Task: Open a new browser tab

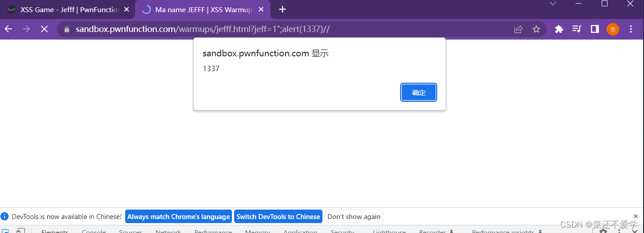Action: pyautogui.click(x=282, y=9)
